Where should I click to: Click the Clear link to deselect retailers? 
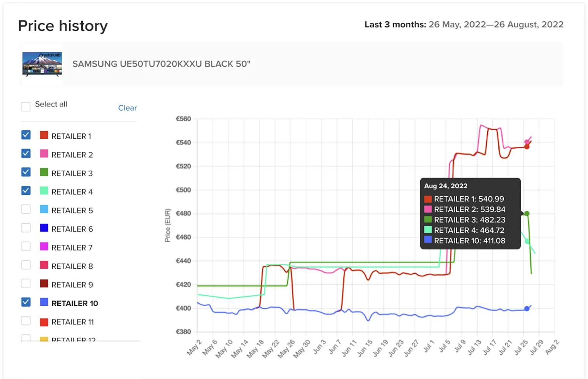tap(127, 108)
